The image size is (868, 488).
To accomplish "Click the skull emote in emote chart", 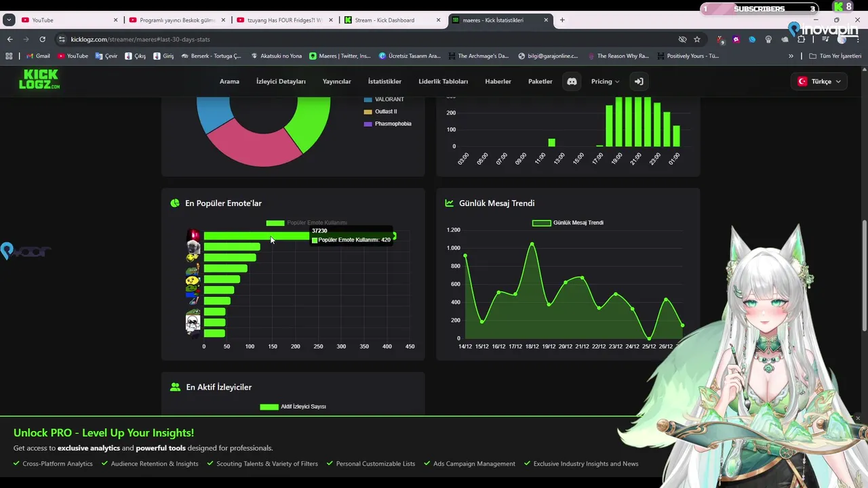I will pyautogui.click(x=193, y=323).
